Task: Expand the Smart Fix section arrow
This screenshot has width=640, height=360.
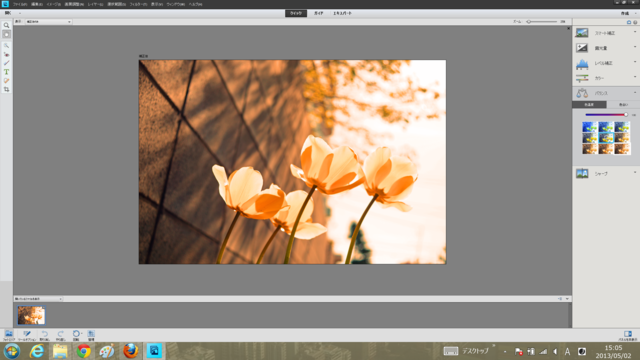Action: (x=635, y=32)
